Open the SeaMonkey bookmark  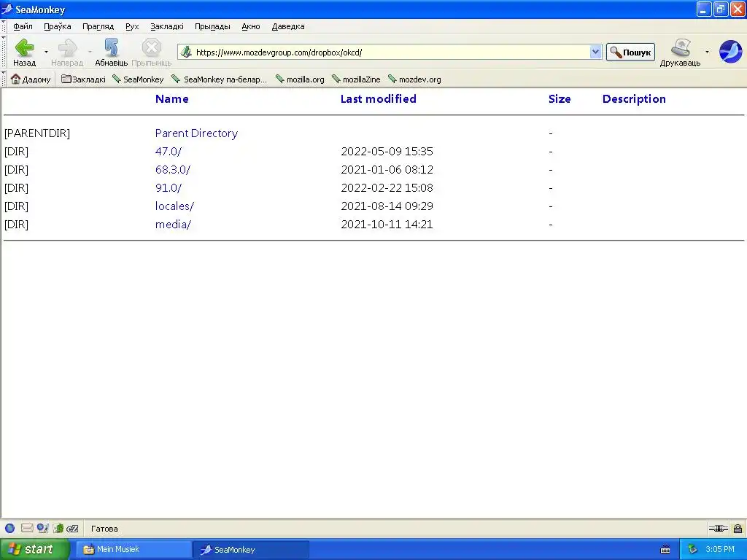click(x=138, y=79)
